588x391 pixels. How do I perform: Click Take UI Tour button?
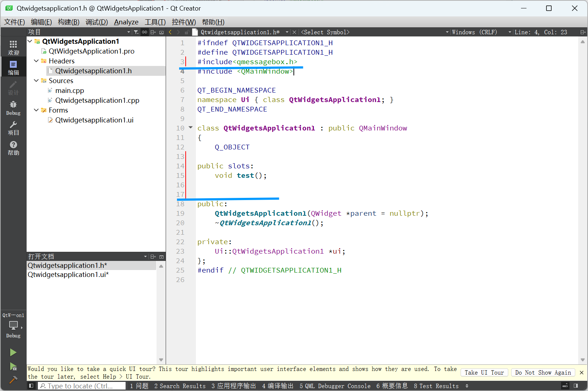click(x=484, y=372)
